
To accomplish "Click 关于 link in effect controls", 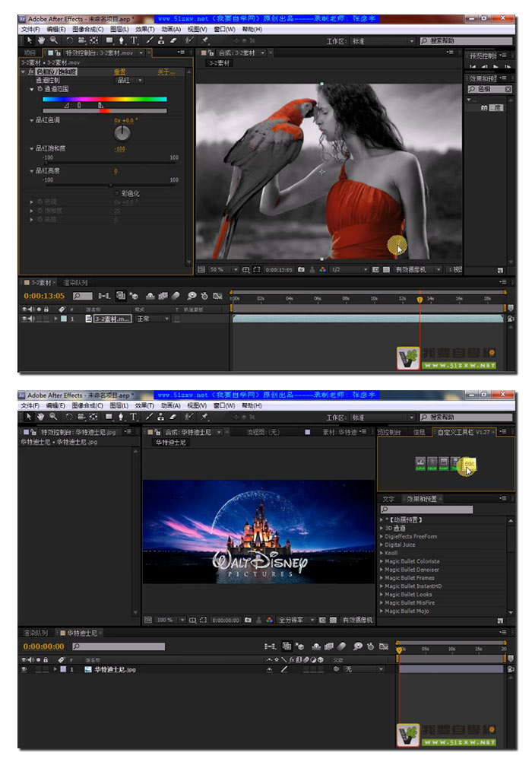I will coord(166,71).
